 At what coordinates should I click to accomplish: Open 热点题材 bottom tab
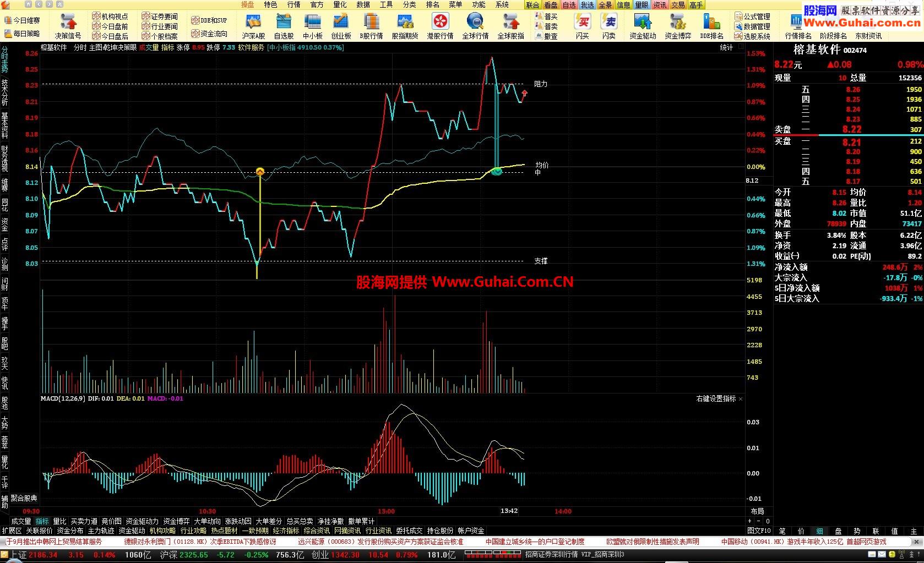[224, 531]
